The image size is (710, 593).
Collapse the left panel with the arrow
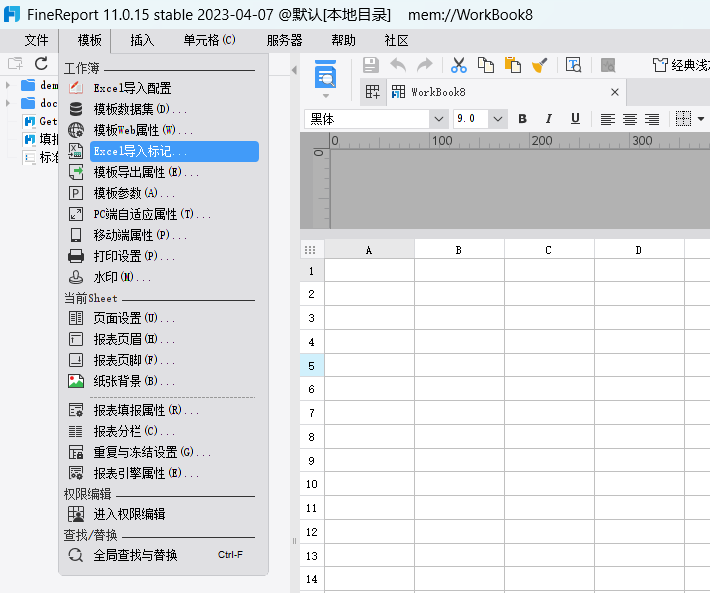[294, 70]
